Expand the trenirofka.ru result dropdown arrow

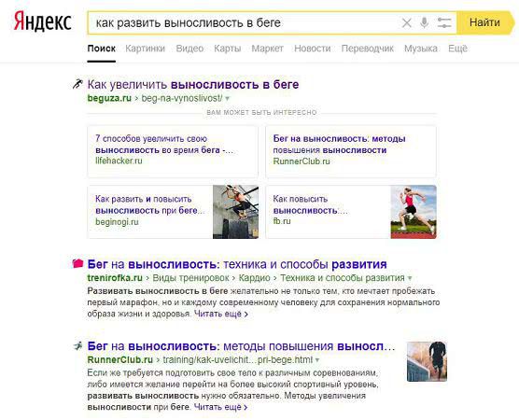click(x=410, y=278)
